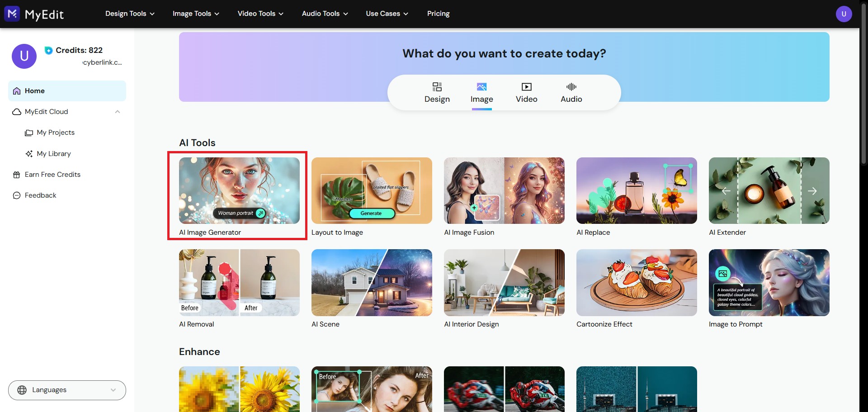Open the Design Tools dropdown menu

coord(130,14)
